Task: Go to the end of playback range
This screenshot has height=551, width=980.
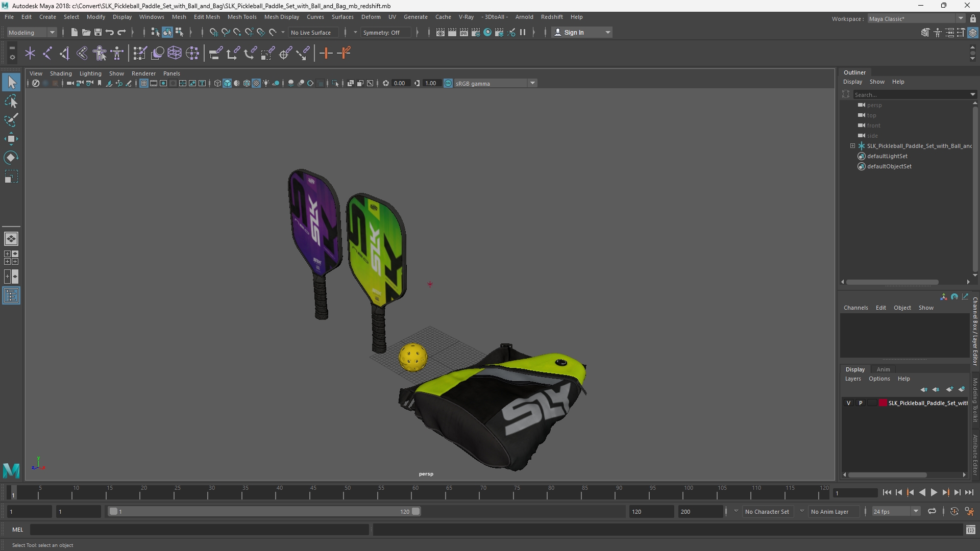Action: [969, 492]
